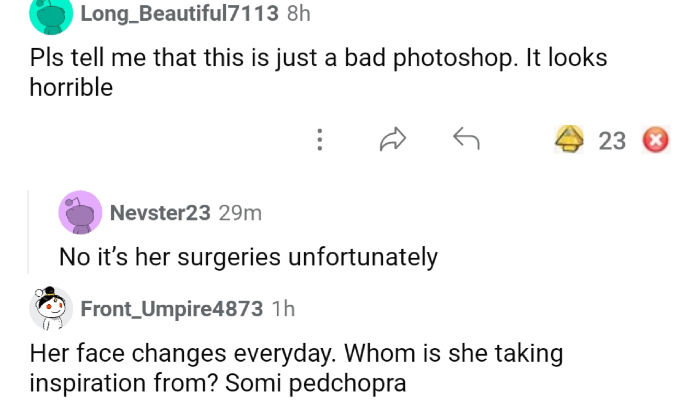Open Front_Umpire4873's snoo avatar

tap(51, 308)
